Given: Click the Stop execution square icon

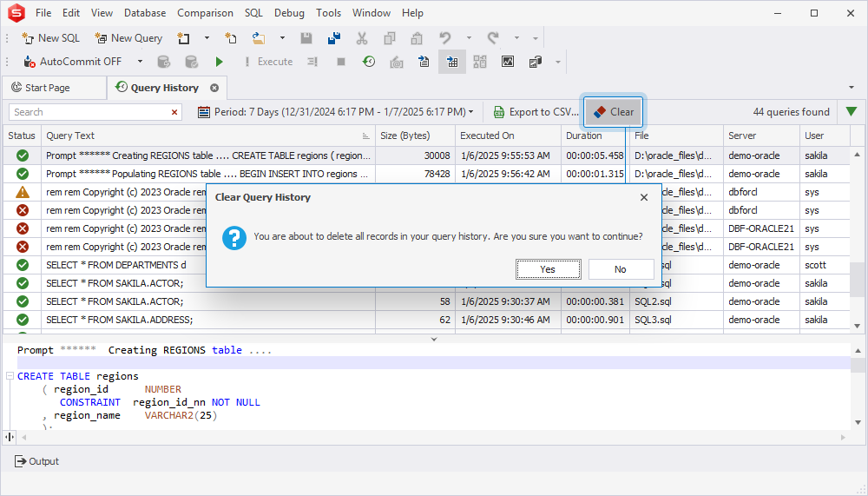Looking at the screenshot, I should (x=341, y=62).
